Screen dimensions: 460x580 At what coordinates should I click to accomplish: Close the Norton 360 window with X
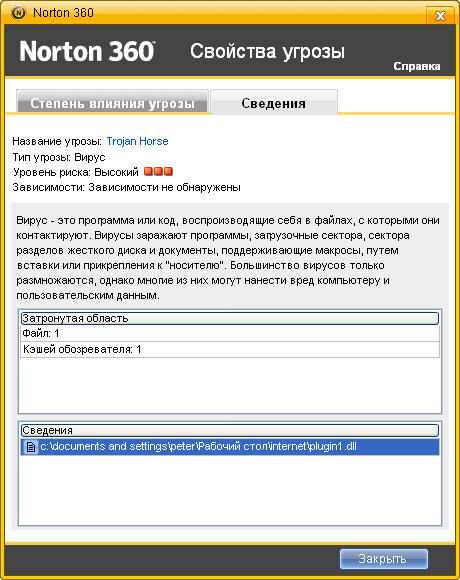point(440,16)
